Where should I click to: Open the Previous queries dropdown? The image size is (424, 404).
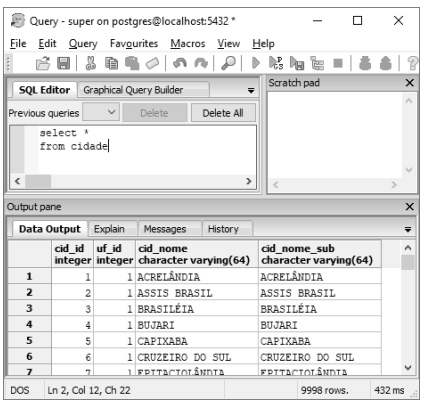coord(101,113)
